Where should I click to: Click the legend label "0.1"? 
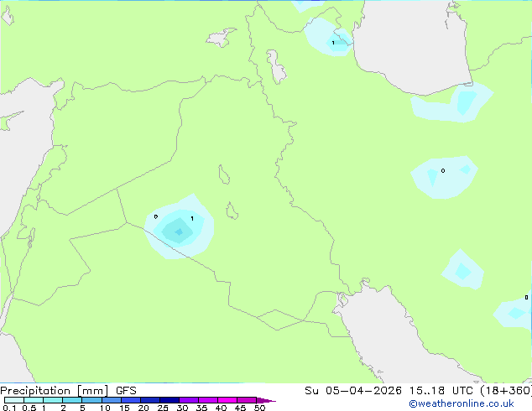(x=9, y=408)
